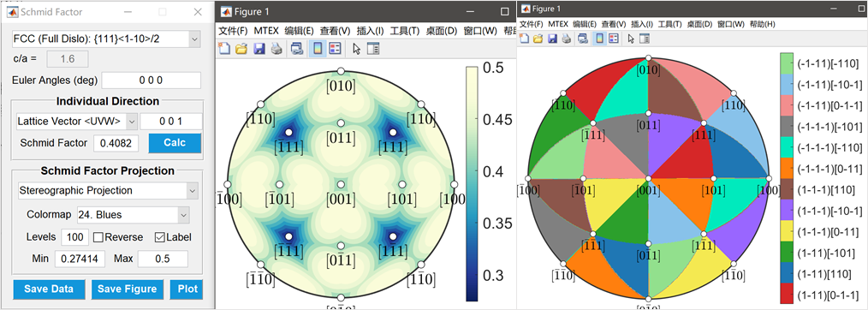This screenshot has height=310, width=868.
Task: Click New Figure icon in the Schmid factor contour figure
Action: coord(224,49)
